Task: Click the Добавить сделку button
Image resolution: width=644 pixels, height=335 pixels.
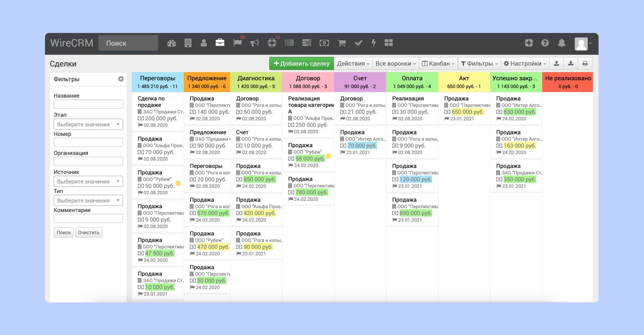Action: pyautogui.click(x=302, y=63)
